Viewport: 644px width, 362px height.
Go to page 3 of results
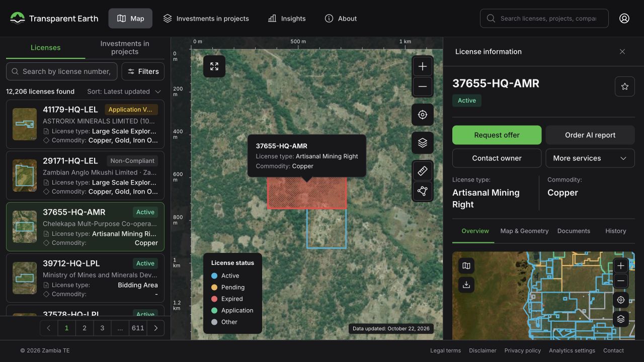coord(102,328)
